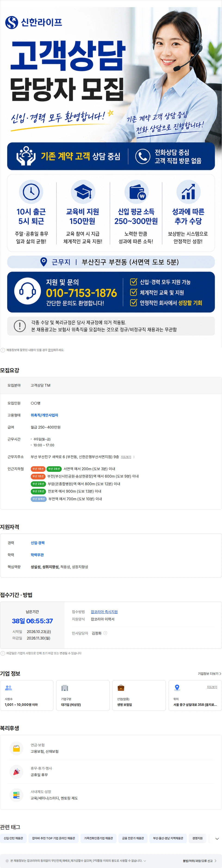Click the 부전(부산시민공원·송상현광장)역 subway row

coord(85,476)
